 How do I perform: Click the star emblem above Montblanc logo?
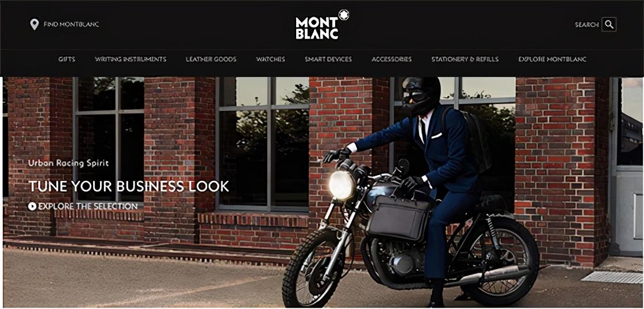pos(343,15)
